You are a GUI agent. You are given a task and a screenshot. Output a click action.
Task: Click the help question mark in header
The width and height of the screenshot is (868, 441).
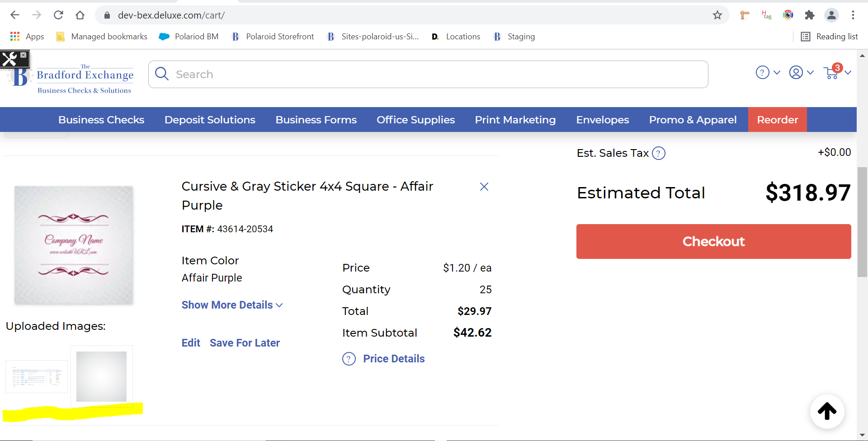pos(762,72)
